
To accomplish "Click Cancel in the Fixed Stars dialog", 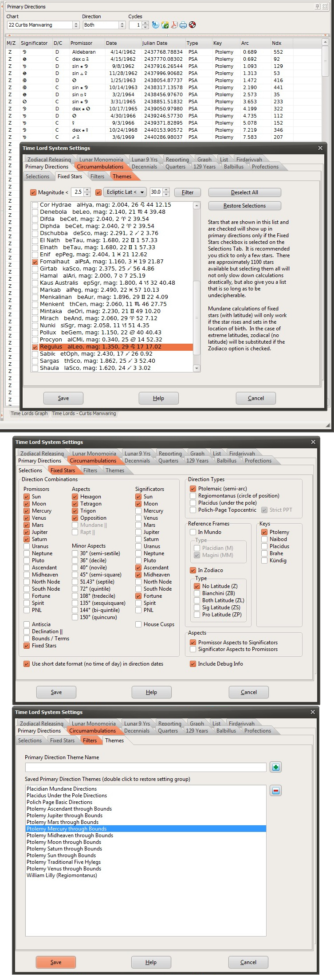I will coord(256,398).
